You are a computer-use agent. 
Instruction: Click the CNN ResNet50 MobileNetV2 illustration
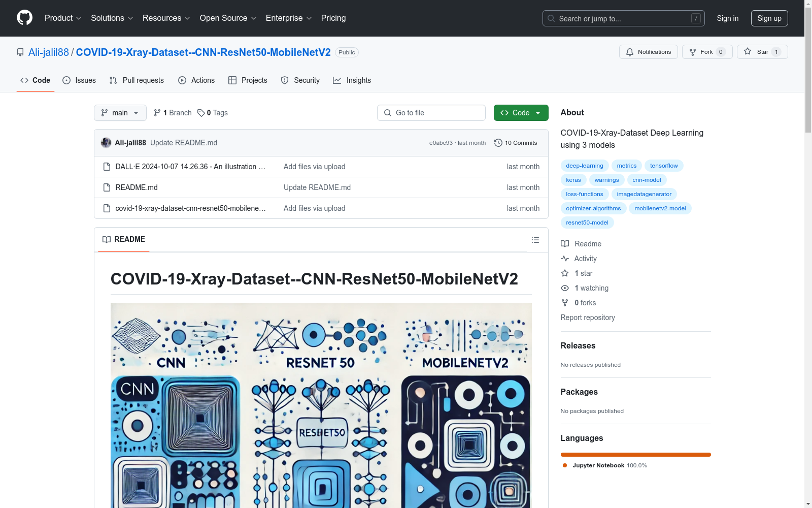[x=321, y=405]
